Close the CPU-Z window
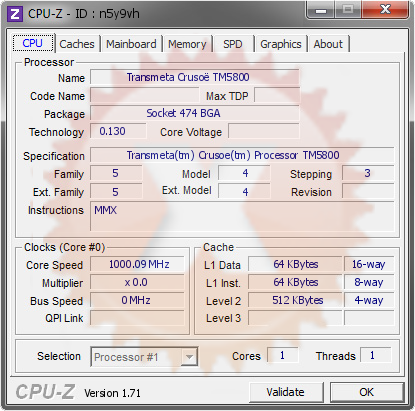This screenshot has width=415, height=411. click(x=385, y=10)
